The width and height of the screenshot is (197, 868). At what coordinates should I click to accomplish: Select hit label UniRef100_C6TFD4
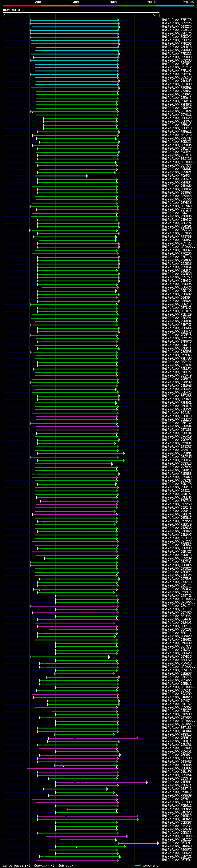(x=177, y=860)
